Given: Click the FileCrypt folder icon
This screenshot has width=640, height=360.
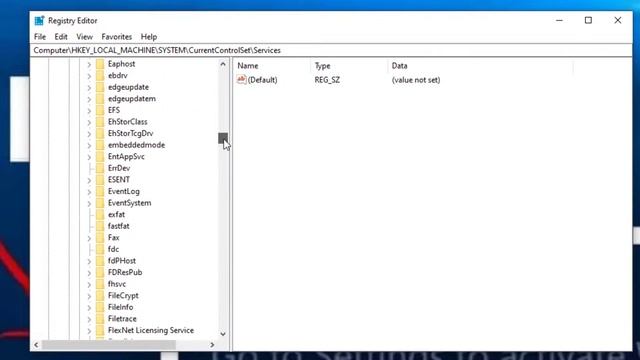Looking at the screenshot, I should point(100,296).
